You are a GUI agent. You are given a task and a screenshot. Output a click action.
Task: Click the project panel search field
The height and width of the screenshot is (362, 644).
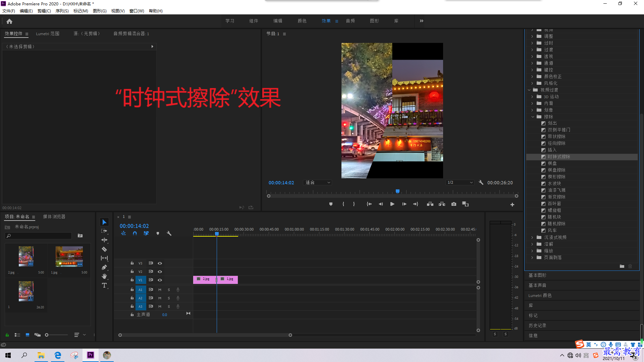pyautogui.click(x=39, y=236)
